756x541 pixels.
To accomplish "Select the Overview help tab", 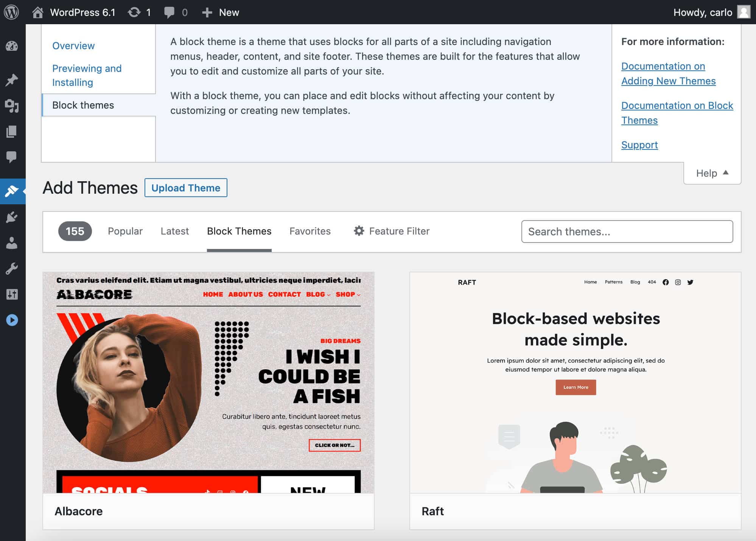I will click(73, 46).
